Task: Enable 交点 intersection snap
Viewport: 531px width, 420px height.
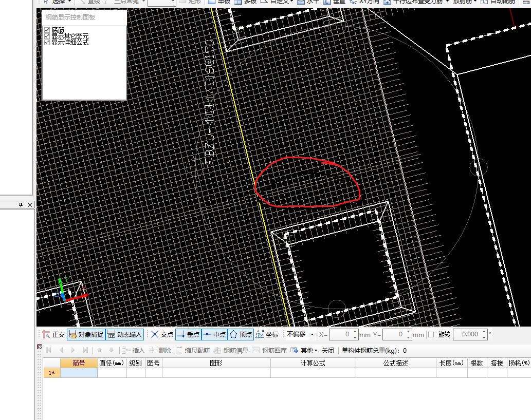Action: (x=162, y=334)
